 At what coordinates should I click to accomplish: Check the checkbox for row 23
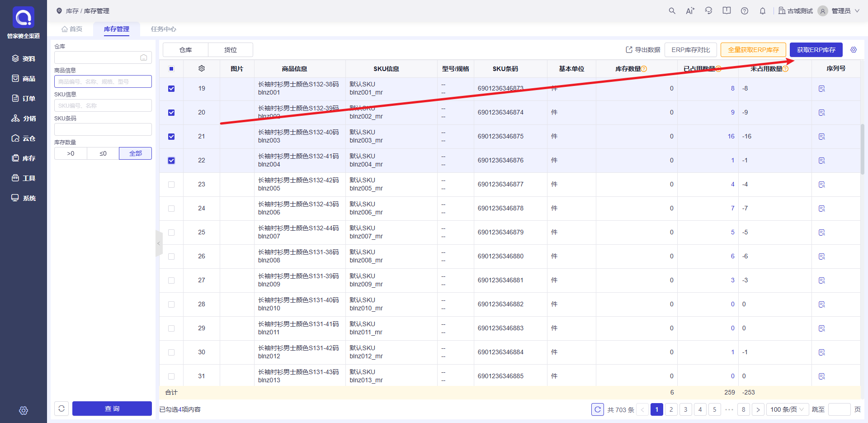point(171,185)
